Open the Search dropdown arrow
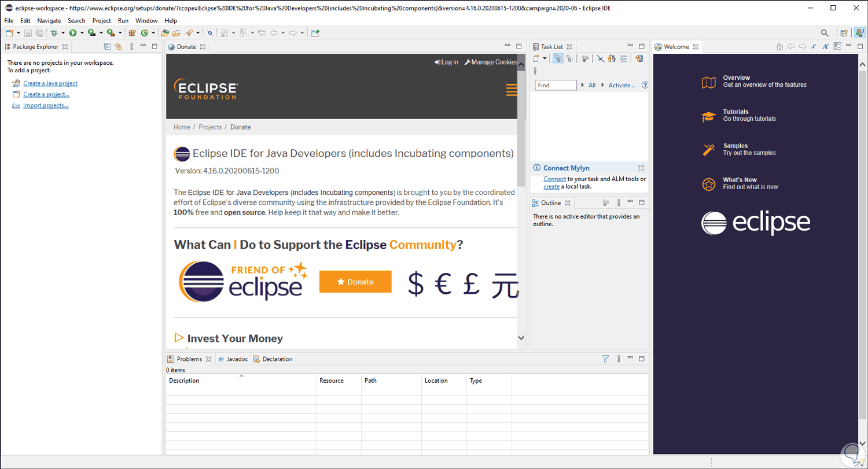This screenshot has width=868, height=469. [198, 33]
